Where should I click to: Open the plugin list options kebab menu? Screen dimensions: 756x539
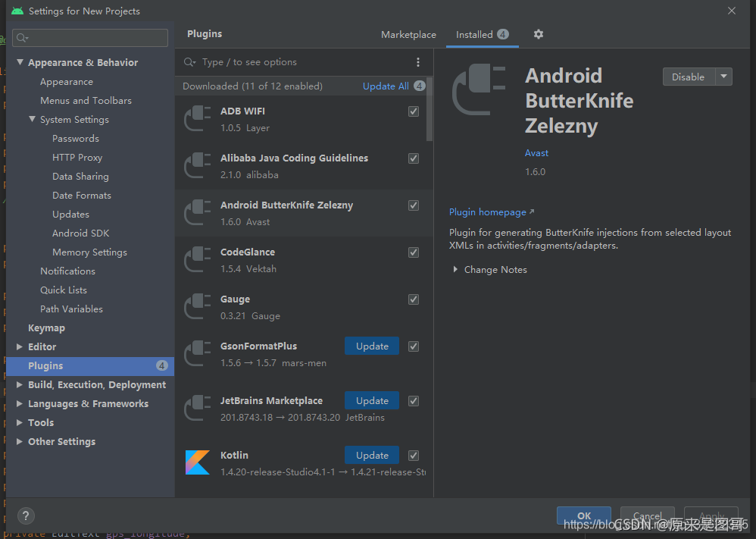tap(417, 62)
